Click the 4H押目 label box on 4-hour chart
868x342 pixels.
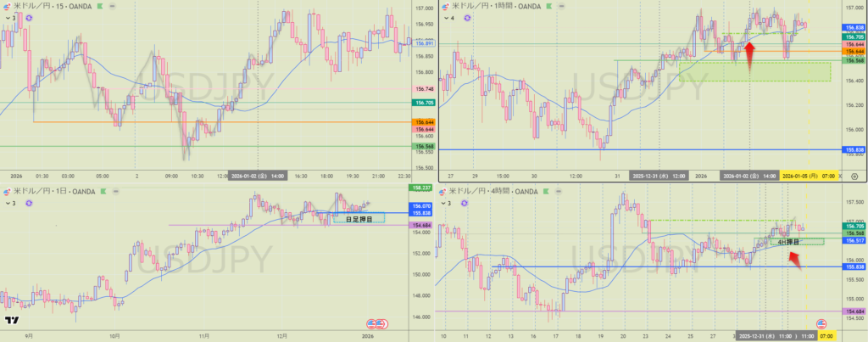[x=788, y=242]
